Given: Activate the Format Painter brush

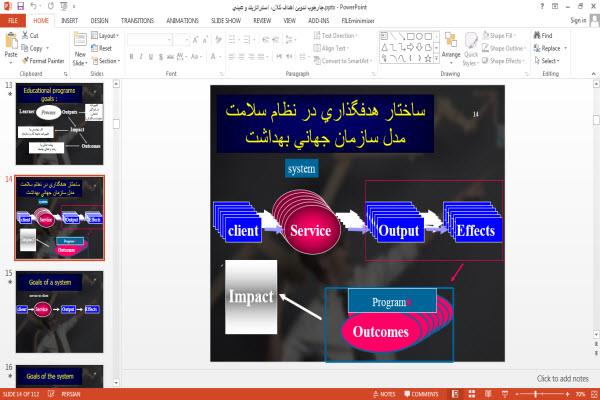Looking at the screenshot, I should 43,61.
